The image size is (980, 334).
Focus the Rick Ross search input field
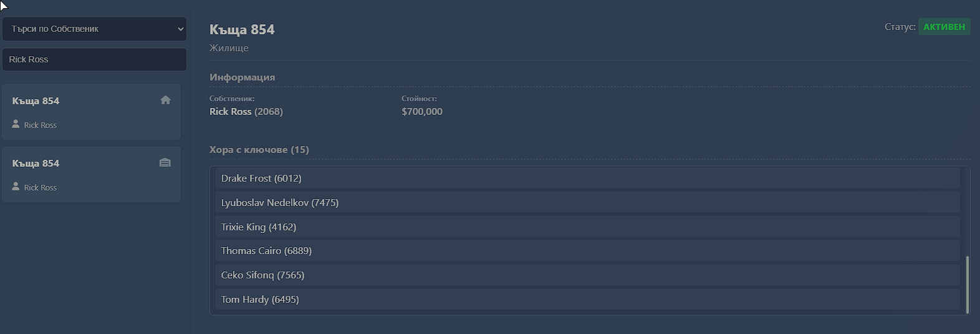95,59
